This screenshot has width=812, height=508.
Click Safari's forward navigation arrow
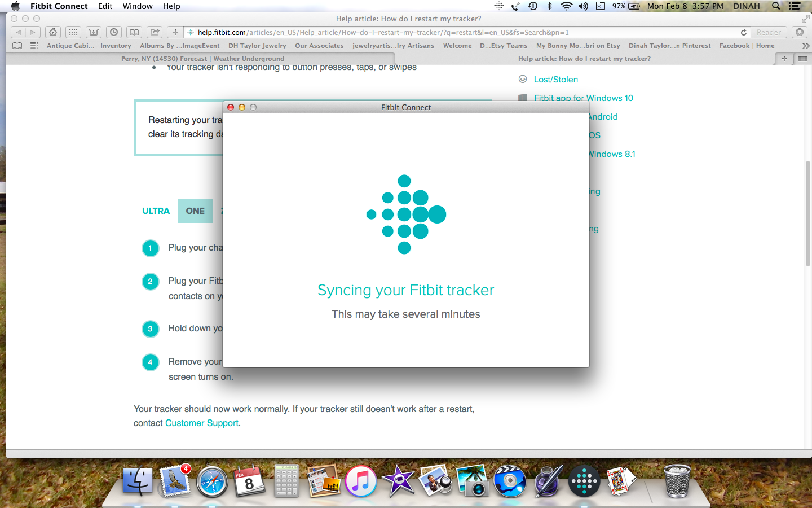(33, 32)
